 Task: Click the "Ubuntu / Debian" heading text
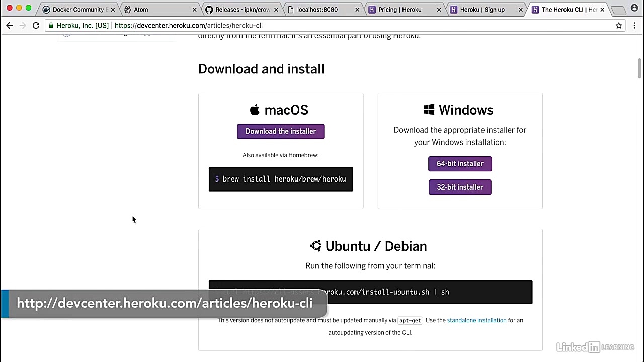(376, 246)
